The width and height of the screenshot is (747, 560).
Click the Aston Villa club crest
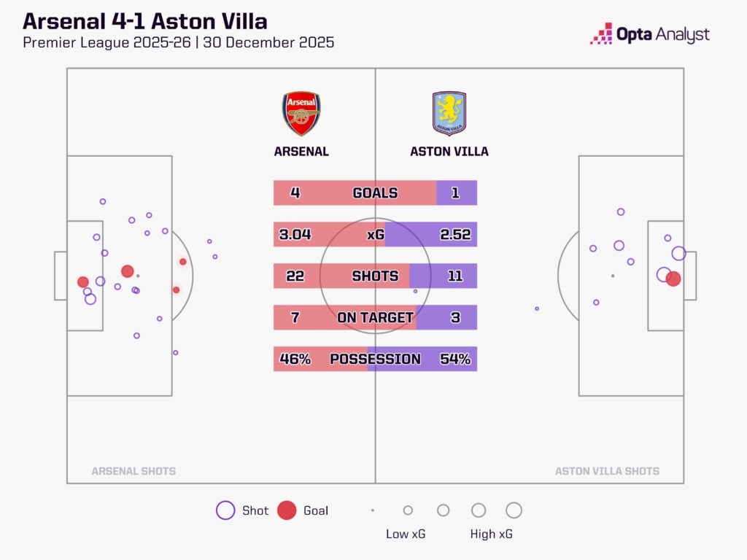point(449,114)
